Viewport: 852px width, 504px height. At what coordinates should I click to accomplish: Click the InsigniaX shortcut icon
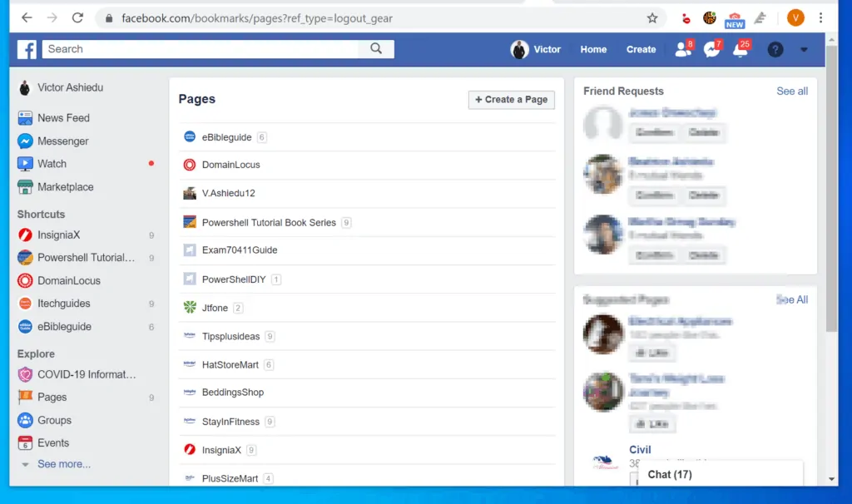pos(25,235)
